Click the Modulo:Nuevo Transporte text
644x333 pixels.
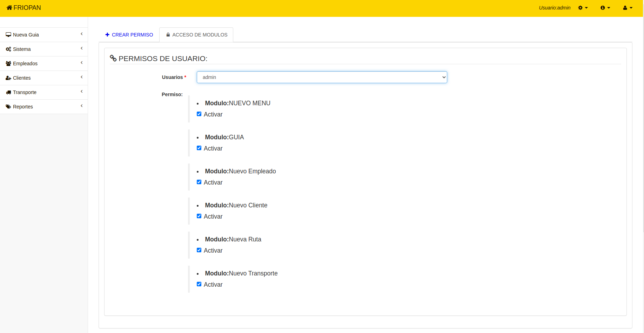click(x=241, y=273)
